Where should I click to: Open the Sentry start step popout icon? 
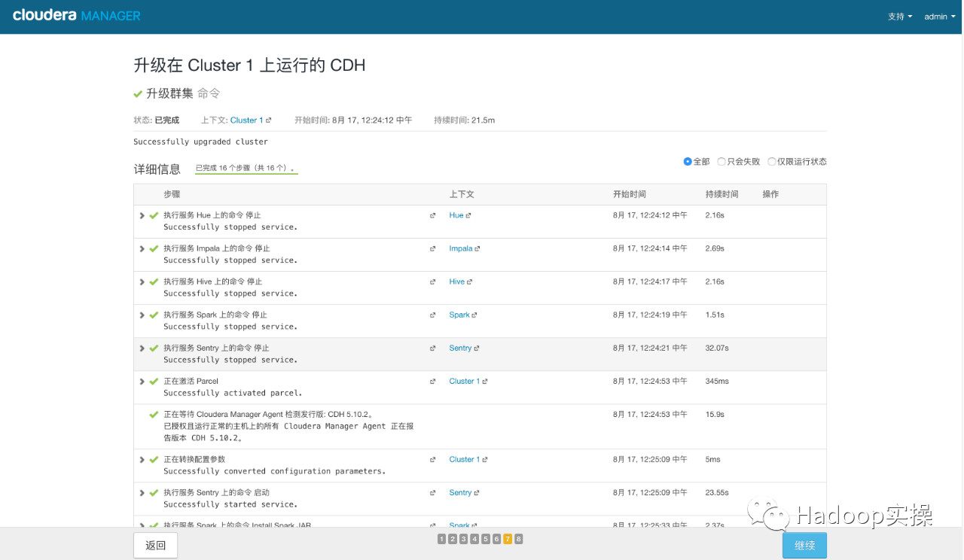[x=432, y=493]
